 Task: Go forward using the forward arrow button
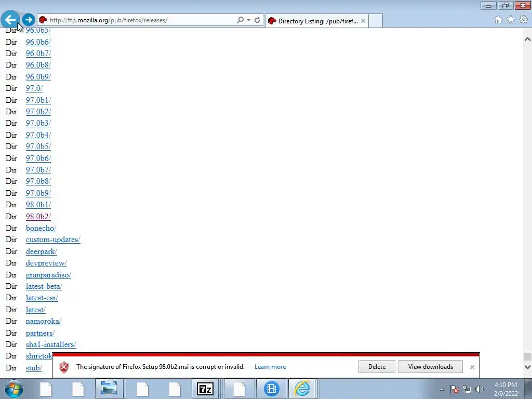pos(29,20)
